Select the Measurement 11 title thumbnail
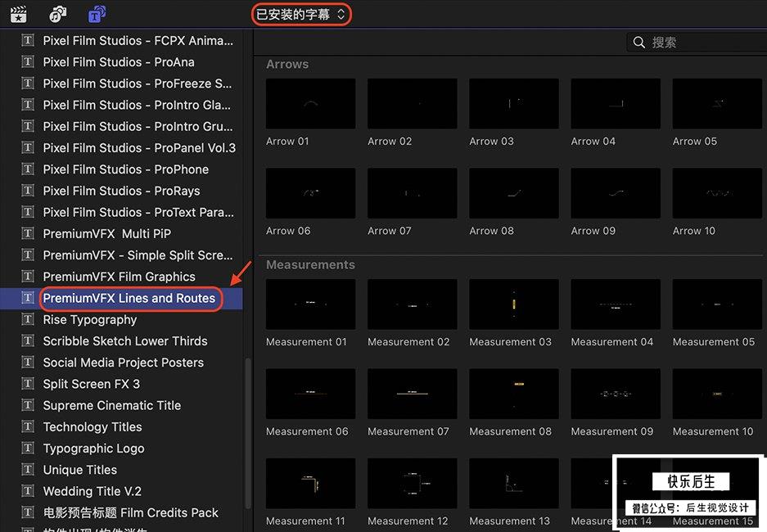 click(310, 483)
